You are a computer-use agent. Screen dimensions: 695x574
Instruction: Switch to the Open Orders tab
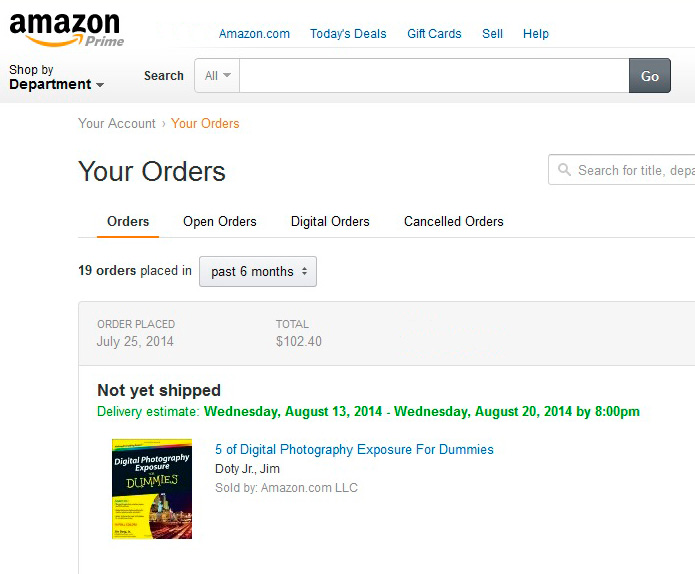pyautogui.click(x=220, y=222)
